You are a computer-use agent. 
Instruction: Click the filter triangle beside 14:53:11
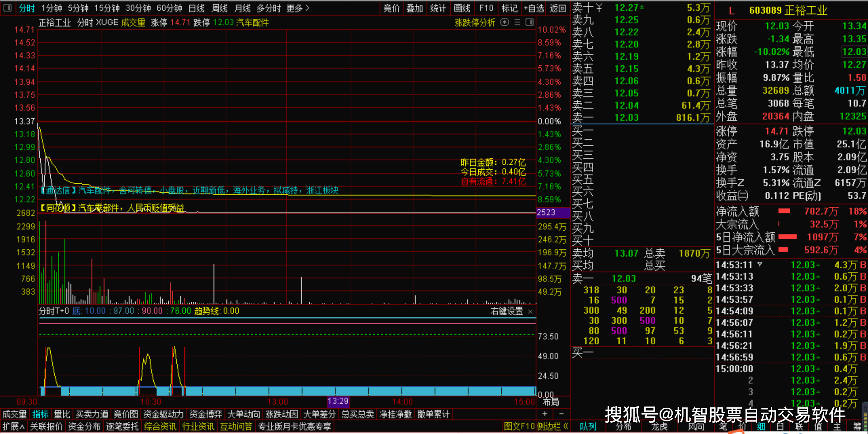click(x=759, y=264)
